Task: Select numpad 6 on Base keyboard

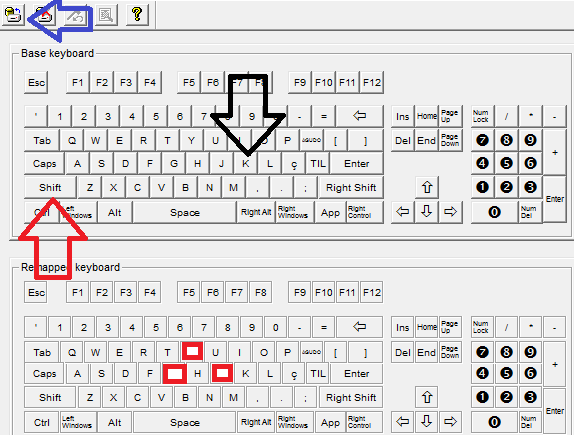Action: 530,163
